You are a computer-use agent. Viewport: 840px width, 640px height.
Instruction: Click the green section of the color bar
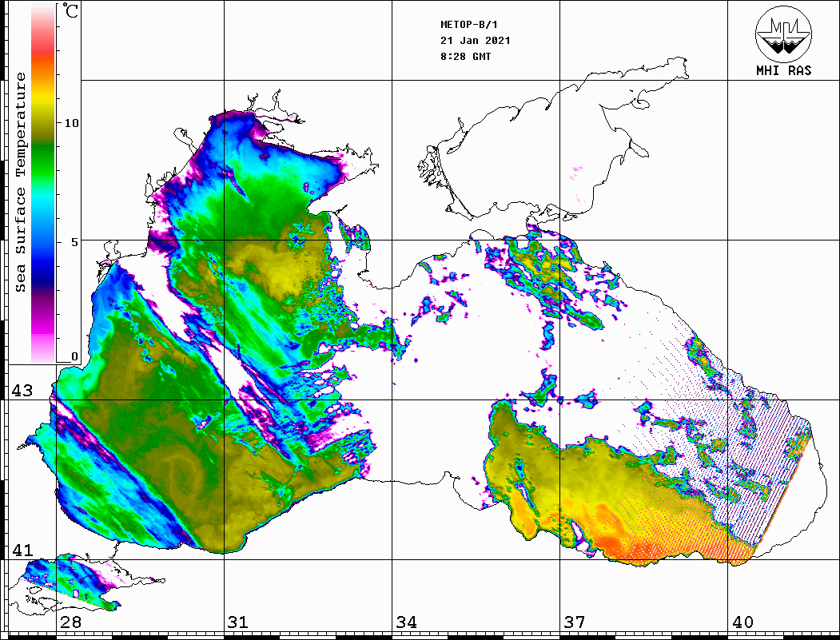pos(43,161)
